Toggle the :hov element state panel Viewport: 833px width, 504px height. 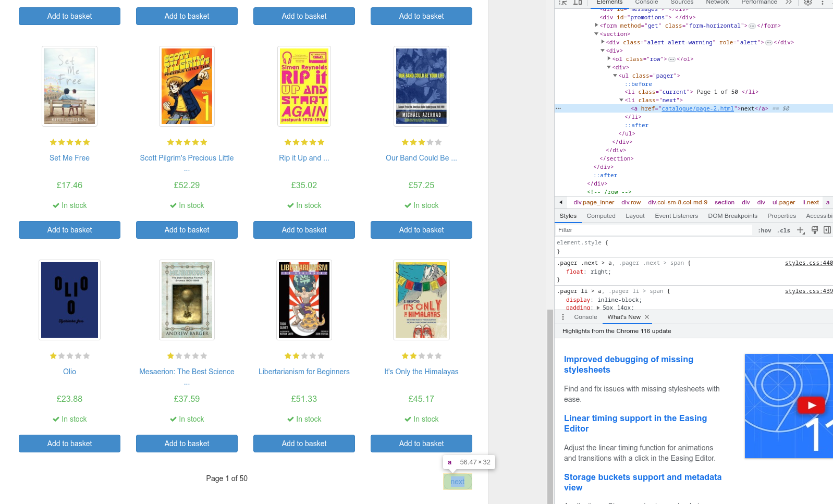point(765,230)
